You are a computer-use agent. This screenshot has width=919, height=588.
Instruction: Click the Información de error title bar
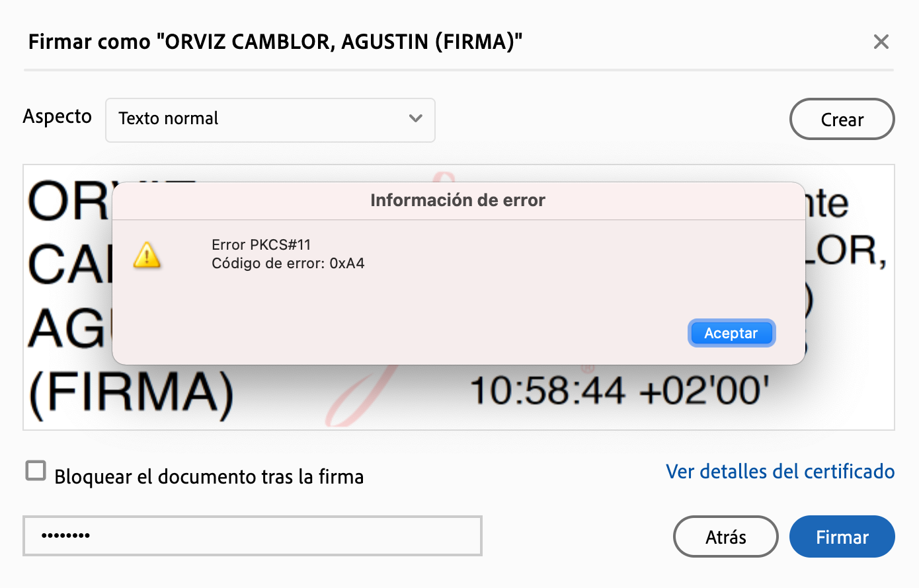tap(458, 200)
